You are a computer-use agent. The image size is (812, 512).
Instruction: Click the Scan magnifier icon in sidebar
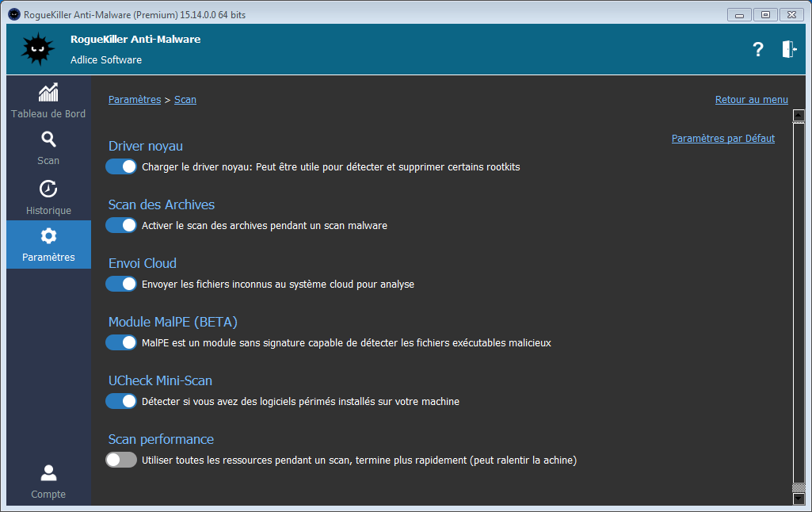click(48, 139)
